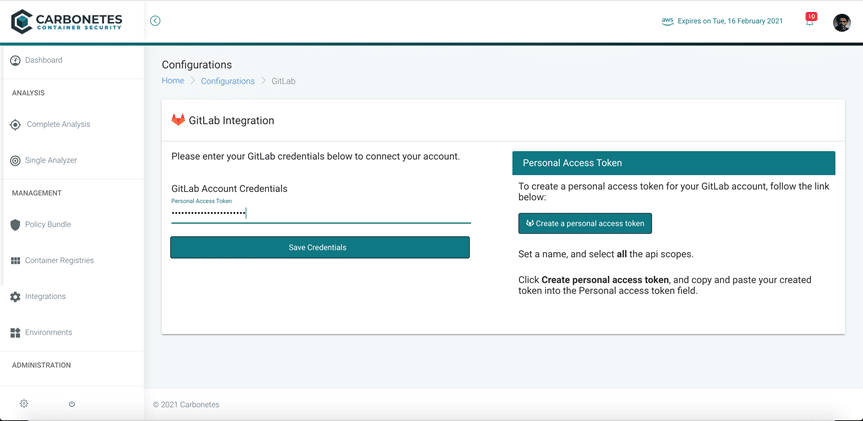Click the Policy Bundle shield icon

click(x=15, y=225)
